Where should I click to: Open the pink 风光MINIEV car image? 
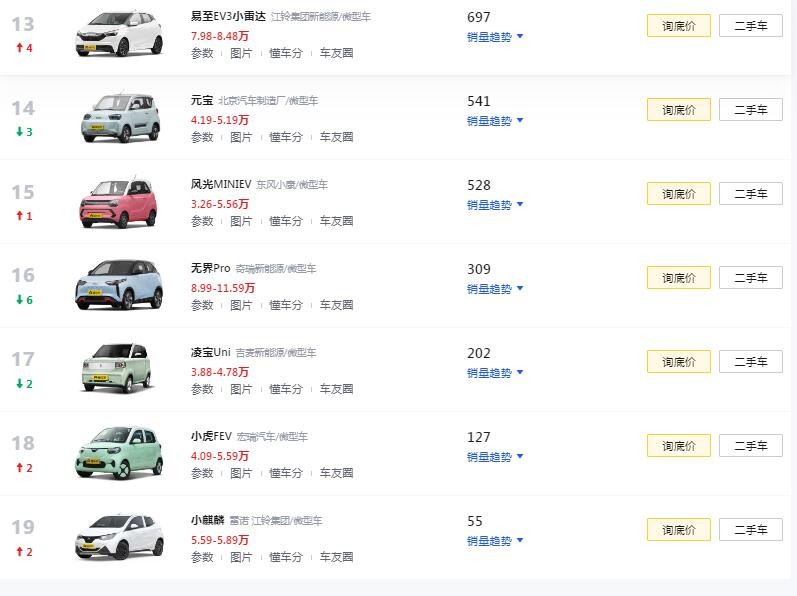point(118,202)
